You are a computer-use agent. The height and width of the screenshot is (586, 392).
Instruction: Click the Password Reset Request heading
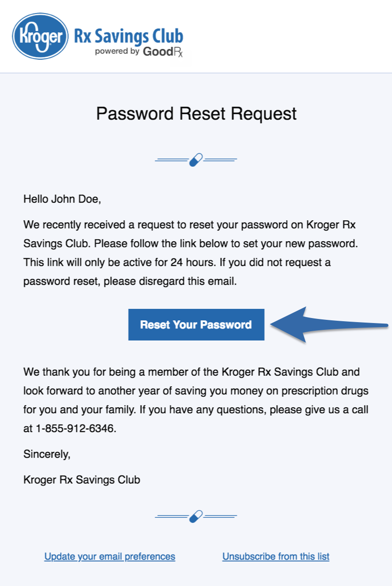pos(196,113)
